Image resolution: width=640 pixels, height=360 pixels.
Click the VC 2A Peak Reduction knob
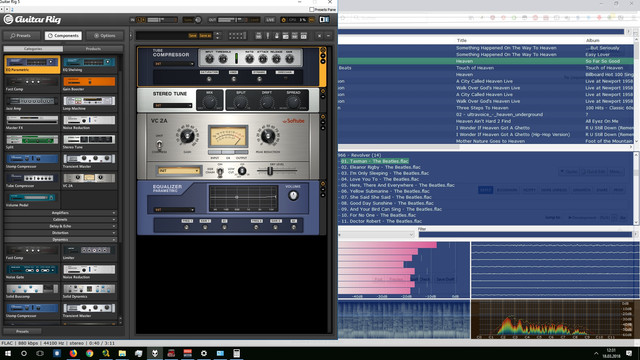[x=268, y=136]
